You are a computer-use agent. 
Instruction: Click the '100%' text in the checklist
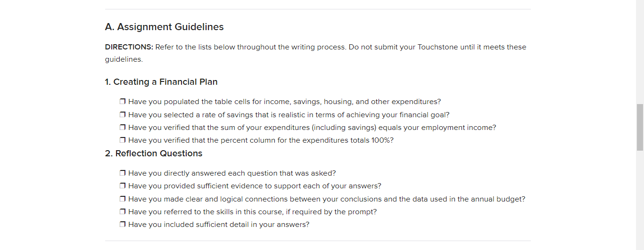pos(380,140)
